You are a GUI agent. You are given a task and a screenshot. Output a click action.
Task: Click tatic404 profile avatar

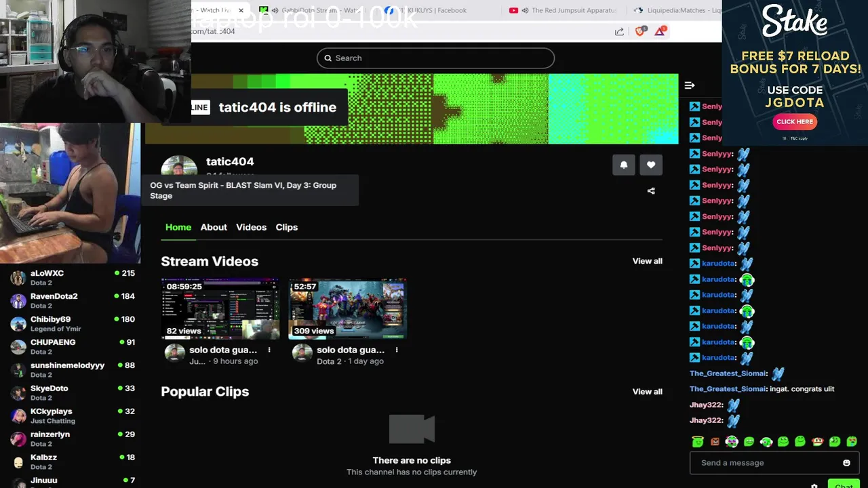179,167
